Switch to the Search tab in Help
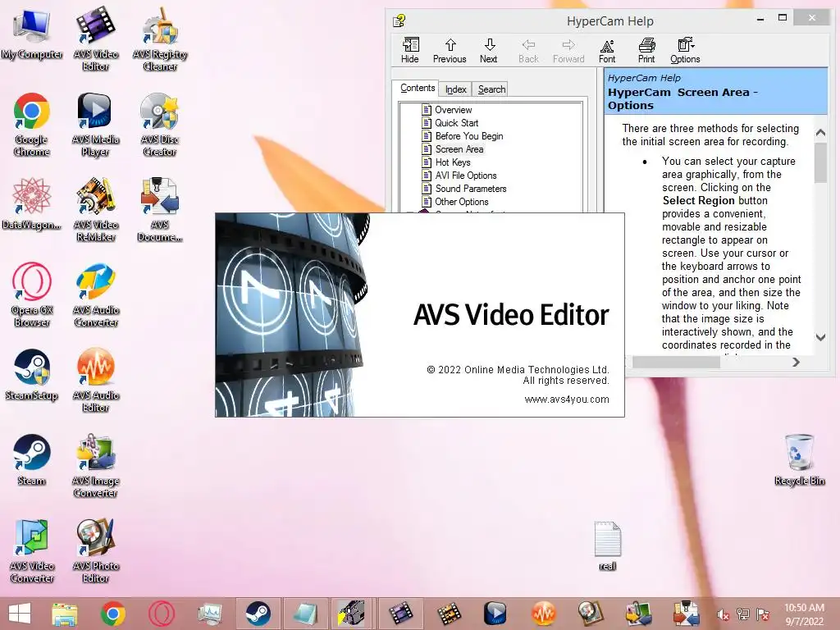This screenshot has height=630, width=840. point(491,89)
